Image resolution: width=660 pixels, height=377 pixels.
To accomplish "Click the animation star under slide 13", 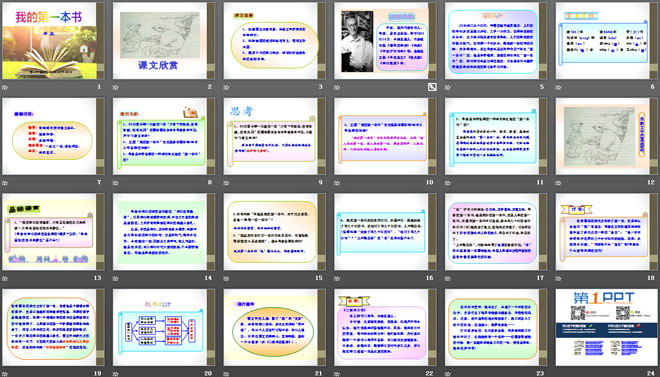I will (x=5, y=278).
